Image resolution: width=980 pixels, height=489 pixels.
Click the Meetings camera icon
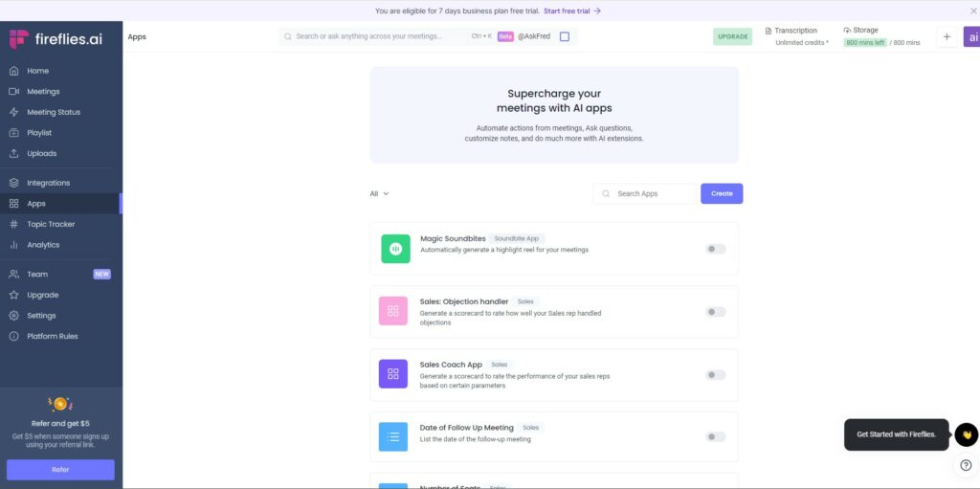point(13,91)
